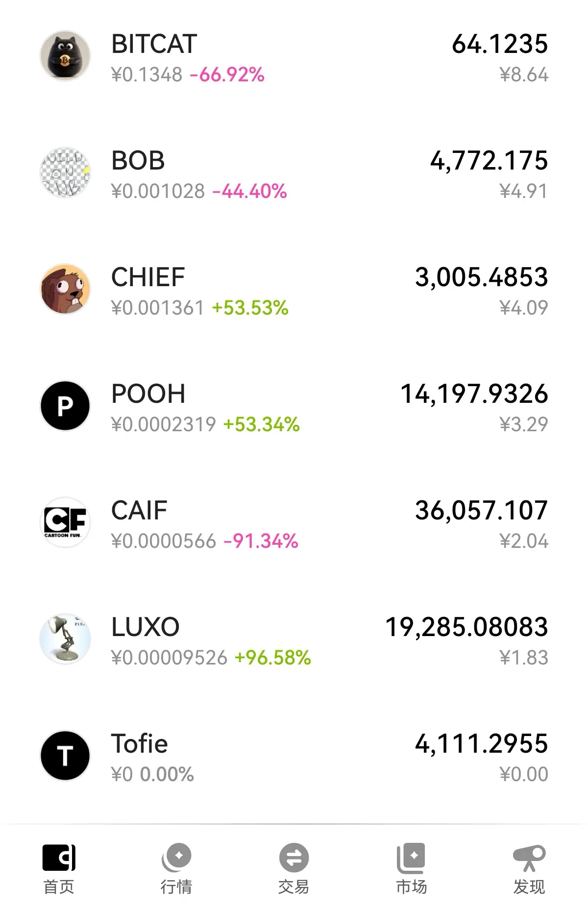Open the 首页 wallet home tab
The width and height of the screenshot is (588, 909).
click(x=59, y=869)
